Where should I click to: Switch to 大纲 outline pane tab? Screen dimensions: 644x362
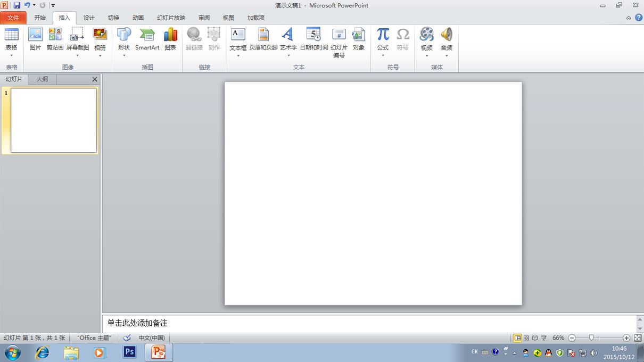42,79
